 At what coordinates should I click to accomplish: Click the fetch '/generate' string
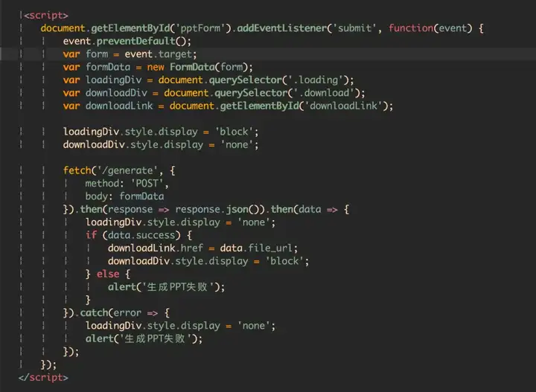(127, 170)
